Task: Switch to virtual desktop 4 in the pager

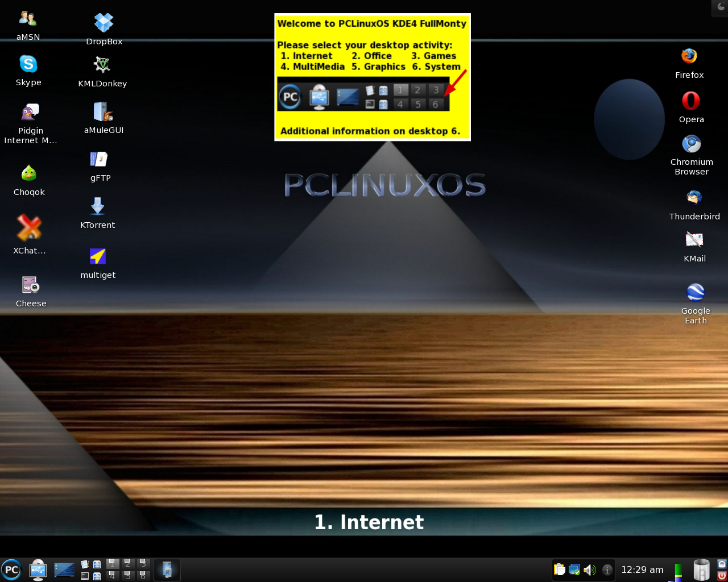Action: 113,575
